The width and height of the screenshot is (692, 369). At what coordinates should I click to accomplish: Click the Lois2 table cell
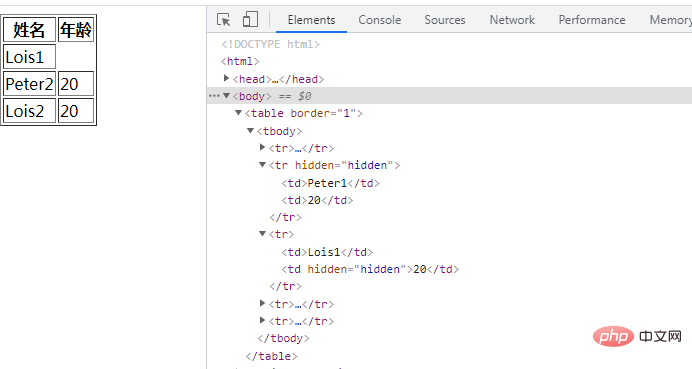[30, 110]
